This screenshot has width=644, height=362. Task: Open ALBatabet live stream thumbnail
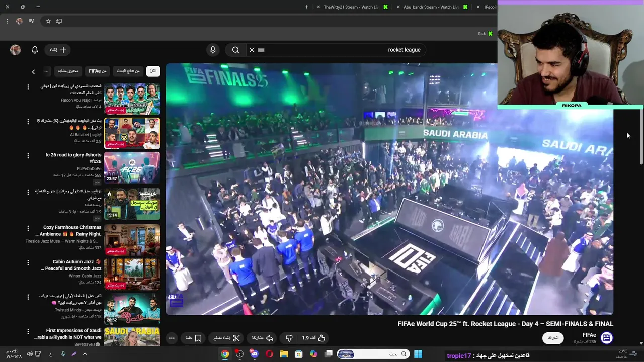(x=132, y=133)
